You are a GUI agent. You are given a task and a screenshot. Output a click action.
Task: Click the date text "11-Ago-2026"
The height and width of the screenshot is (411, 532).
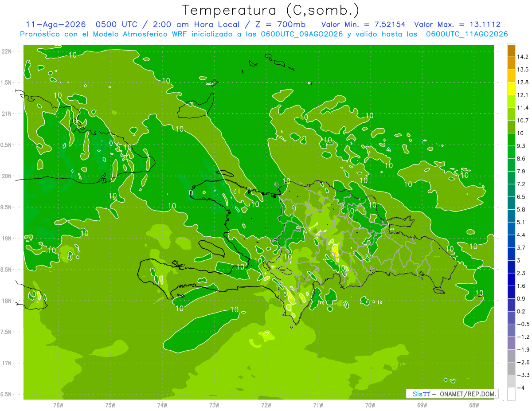pos(55,24)
